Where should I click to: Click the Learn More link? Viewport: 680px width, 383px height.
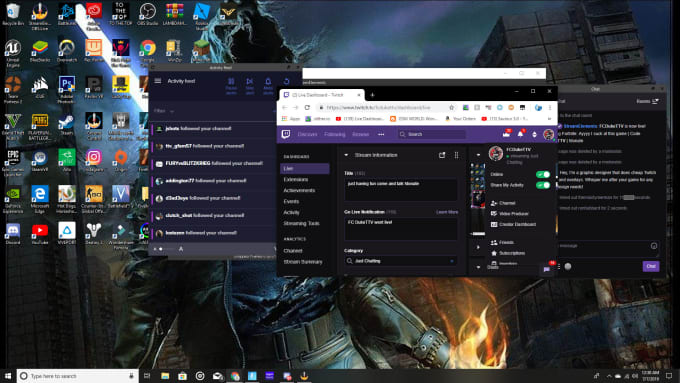447,212
